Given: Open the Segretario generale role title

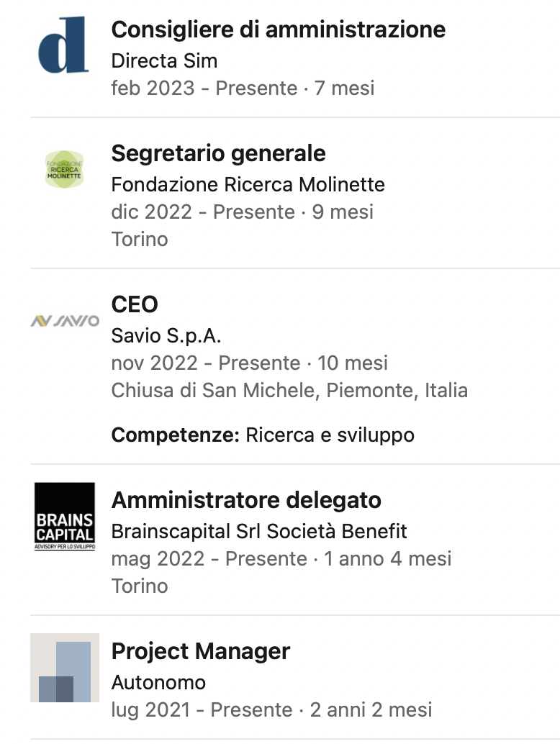Looking at the screenshot, I should click(218, 153).
